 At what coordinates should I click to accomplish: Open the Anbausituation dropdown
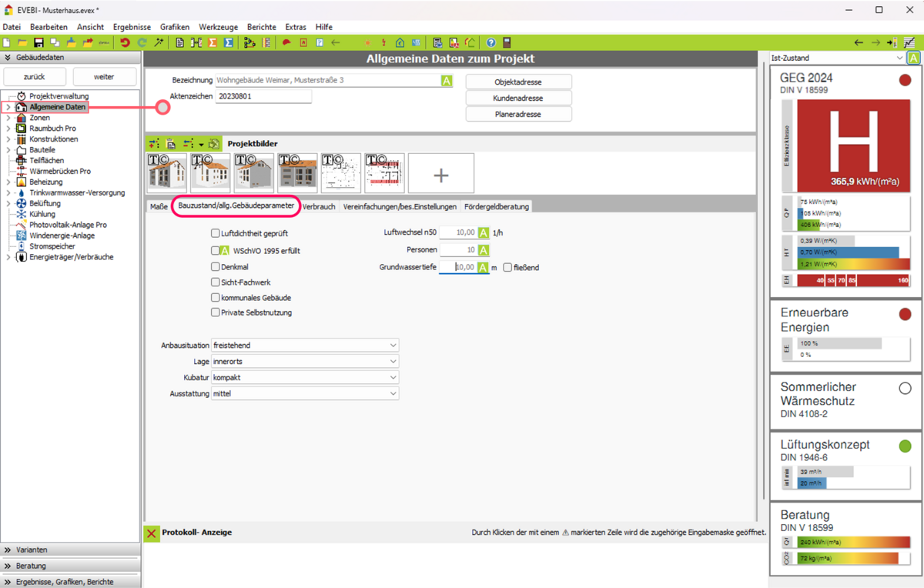pos(305,346)
